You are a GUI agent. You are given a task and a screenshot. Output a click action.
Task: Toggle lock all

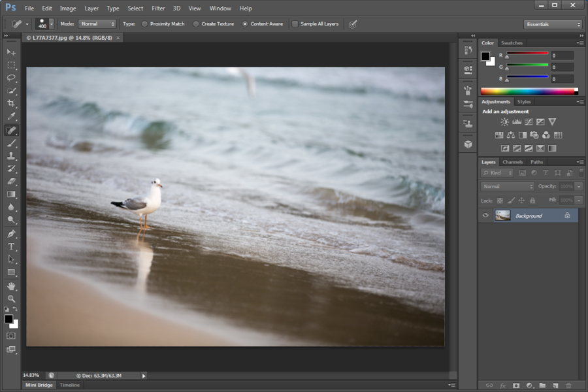[532, 201]
